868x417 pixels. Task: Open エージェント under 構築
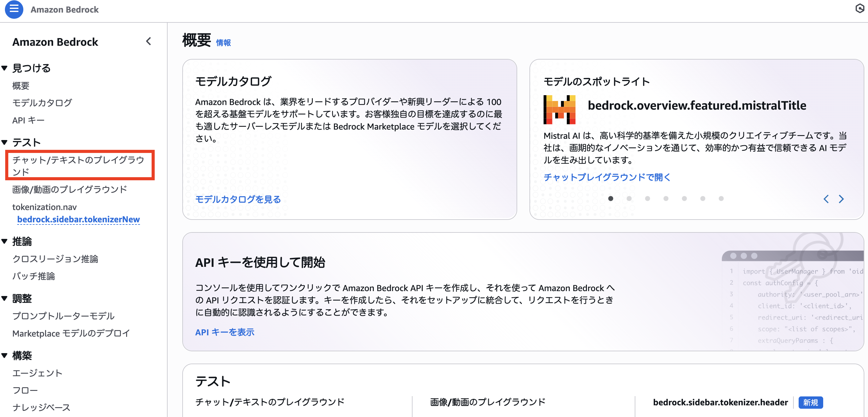point(37,373)
